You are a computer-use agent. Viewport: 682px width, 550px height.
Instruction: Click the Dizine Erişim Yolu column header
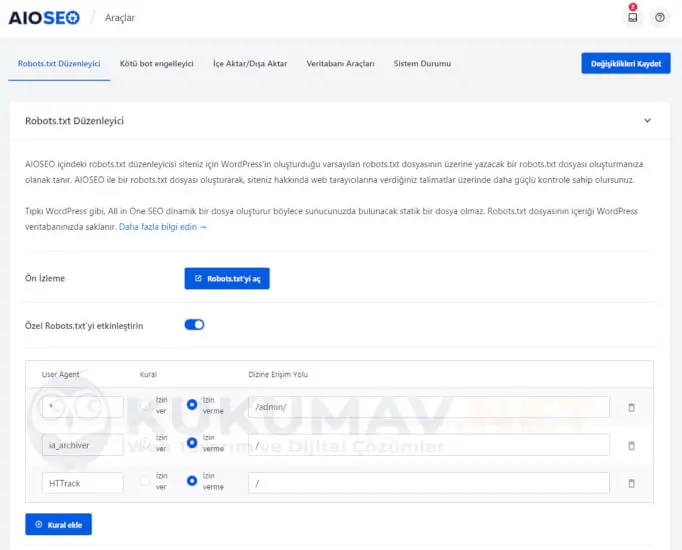(x=278, y=374)
